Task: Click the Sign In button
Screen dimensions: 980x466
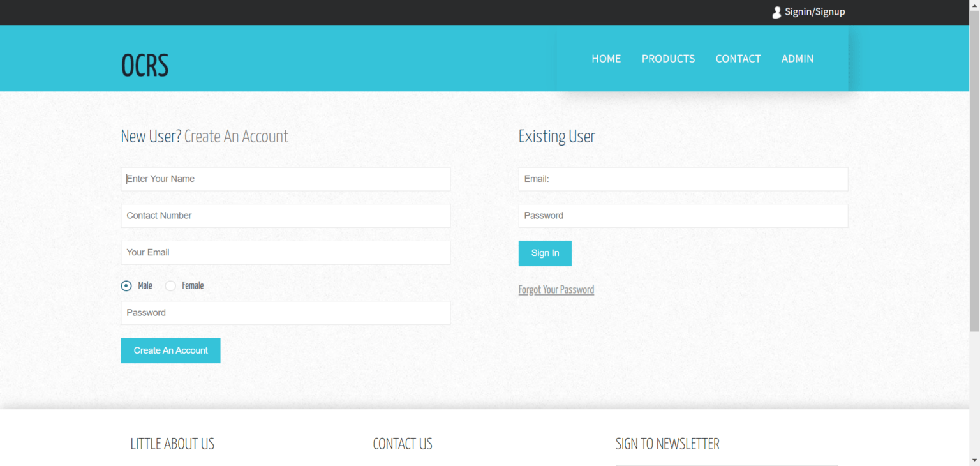Action: point(544,253)
